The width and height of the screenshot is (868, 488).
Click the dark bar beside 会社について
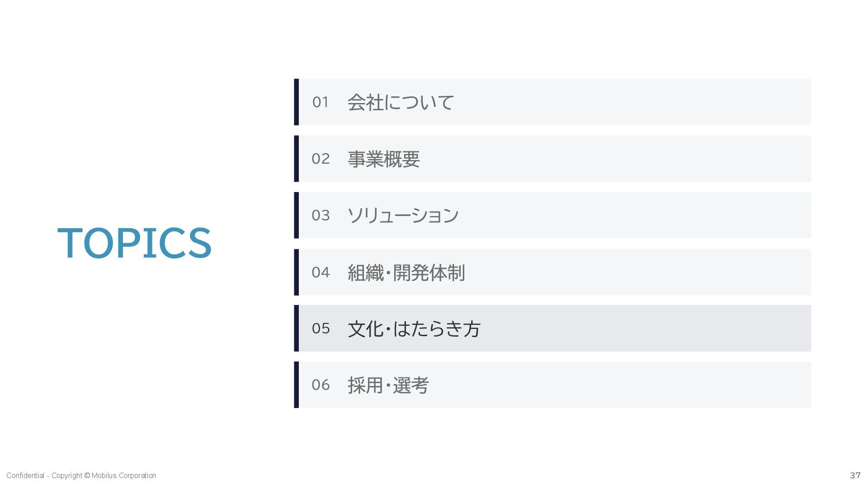297,102
